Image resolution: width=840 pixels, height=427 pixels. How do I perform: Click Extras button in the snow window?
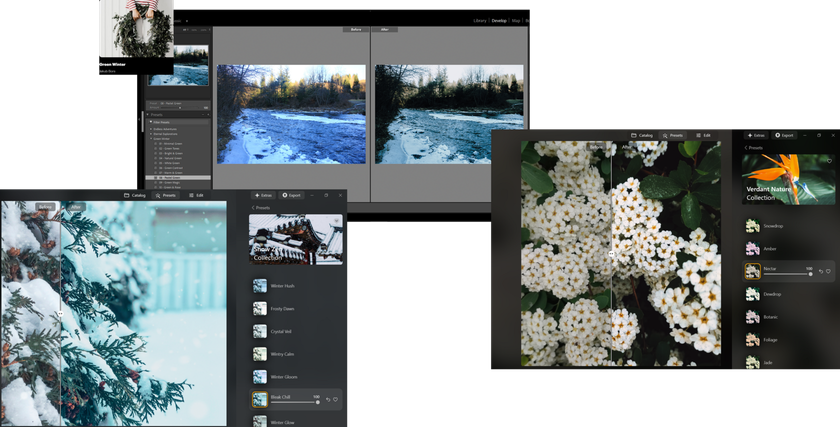point(263,196)
